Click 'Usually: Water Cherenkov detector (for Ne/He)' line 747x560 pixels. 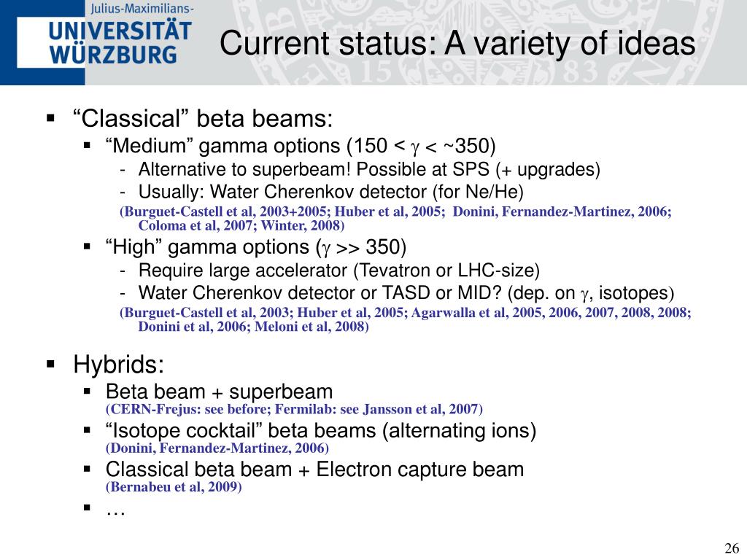click(x=331, y=192)
